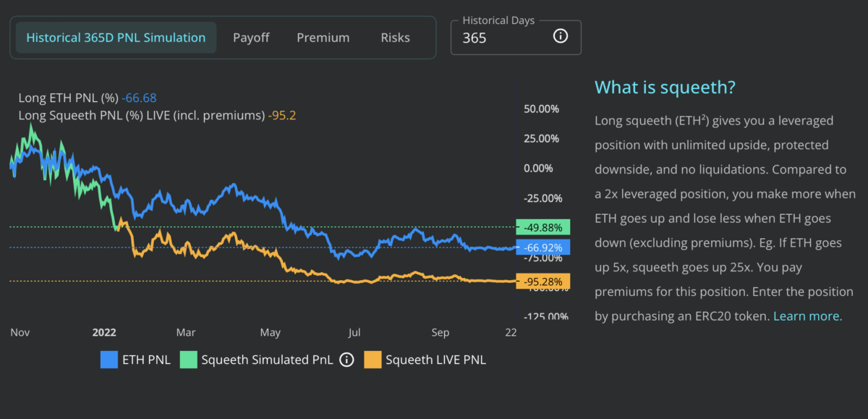Toggle the Squeeth LIVE PNL legend label
868x419 pixels.
pos(435,359)
